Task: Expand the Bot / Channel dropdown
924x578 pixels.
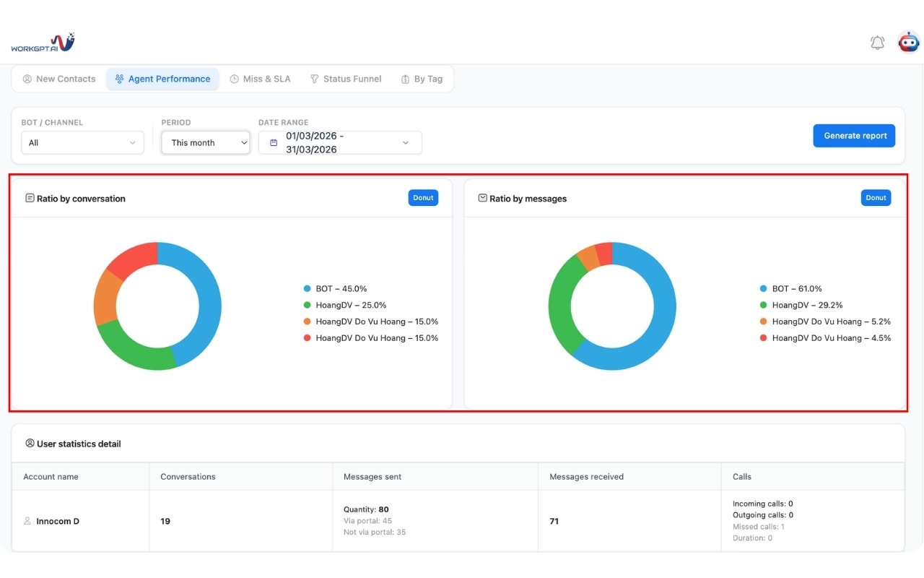Action: [x=82, y=143]
